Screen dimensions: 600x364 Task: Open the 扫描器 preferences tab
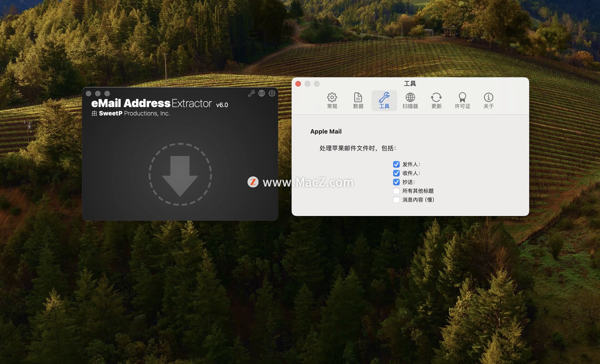(x=410, y=101)
